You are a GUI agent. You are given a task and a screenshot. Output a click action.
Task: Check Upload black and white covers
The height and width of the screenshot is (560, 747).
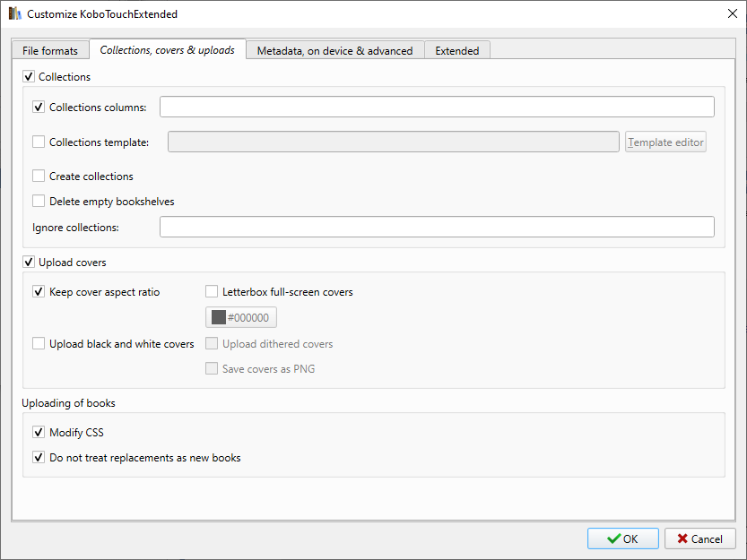(x=39, y=344)
